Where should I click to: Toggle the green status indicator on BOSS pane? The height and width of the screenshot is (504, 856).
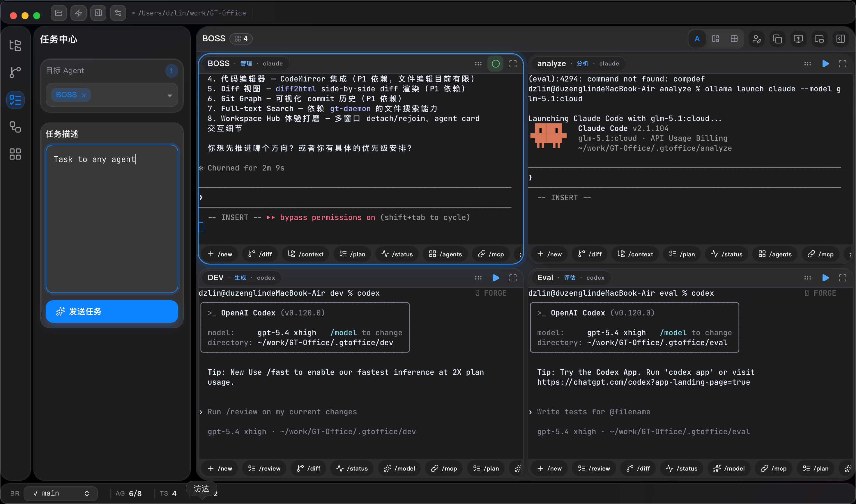point(496,63)
